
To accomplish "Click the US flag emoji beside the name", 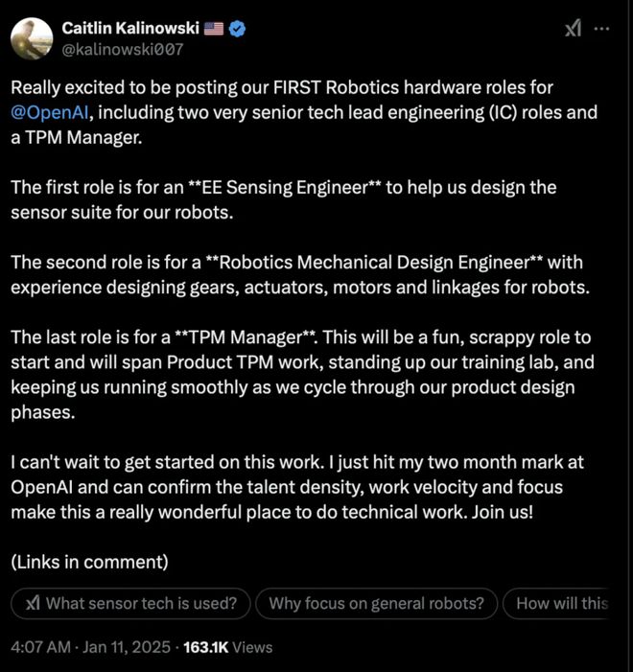I will [x=213, y=29].
